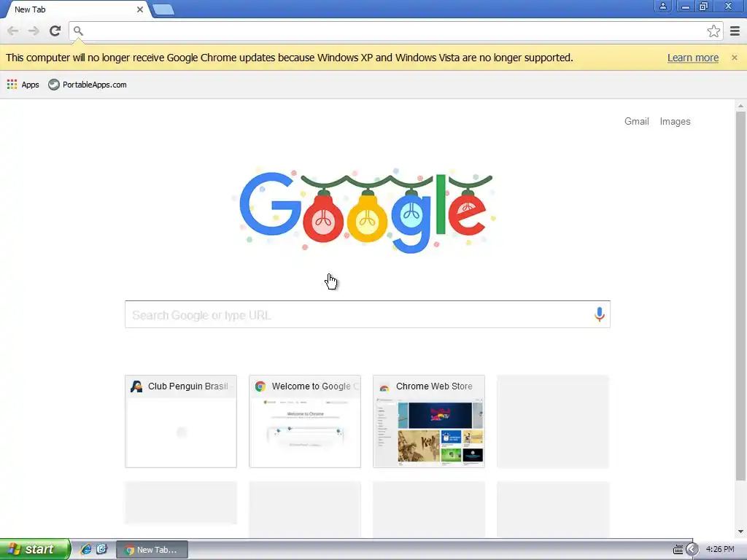Click the vertical scrollbar thumb
Viewport: 747px width, 560px height.
pyautogui.click(x=740, y=296)
